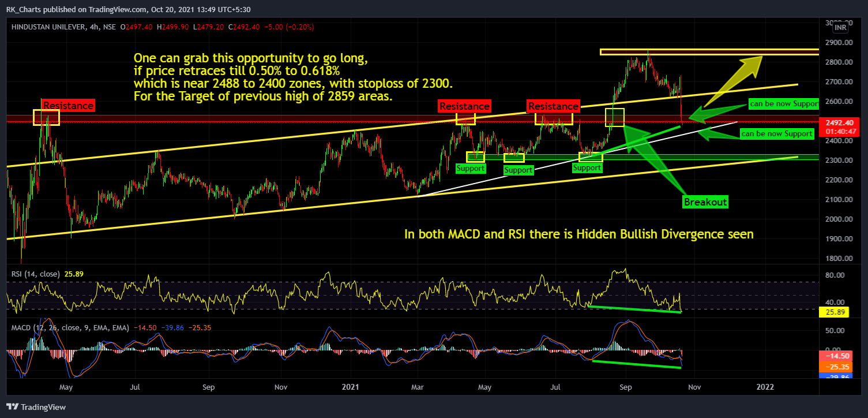This screenshot has width=868, height=418.
Task: Click the 50.00 MACD axis label
Action: click(x=834, y=331)
